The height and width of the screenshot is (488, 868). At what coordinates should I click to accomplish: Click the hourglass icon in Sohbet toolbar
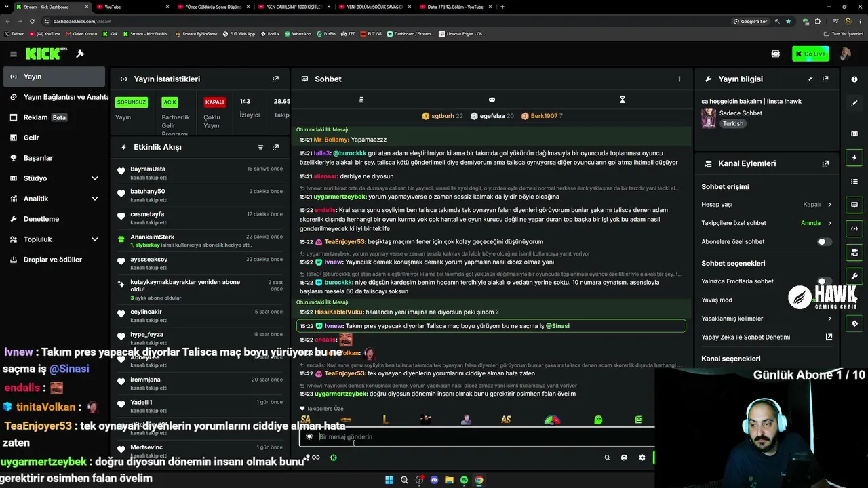[622, 100]
